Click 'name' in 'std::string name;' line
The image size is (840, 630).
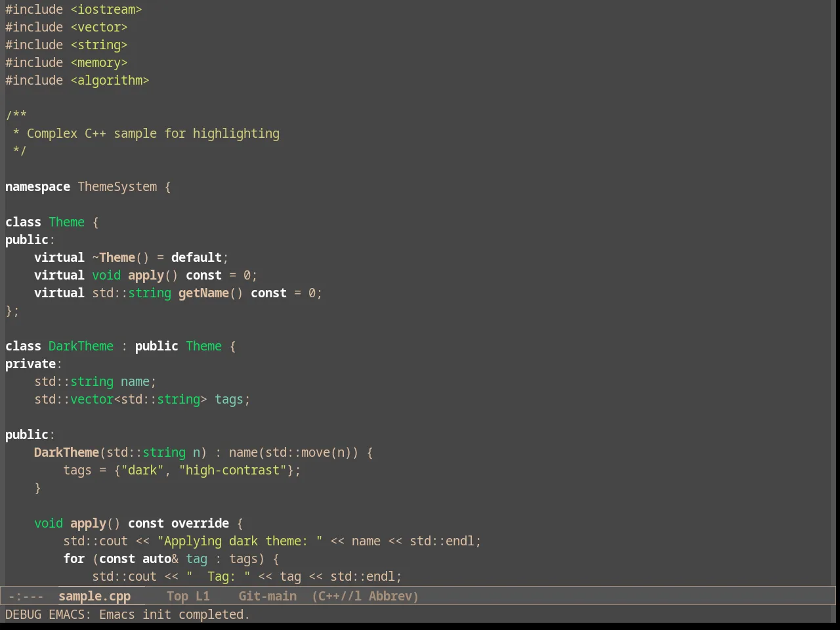tap(135, 381)
